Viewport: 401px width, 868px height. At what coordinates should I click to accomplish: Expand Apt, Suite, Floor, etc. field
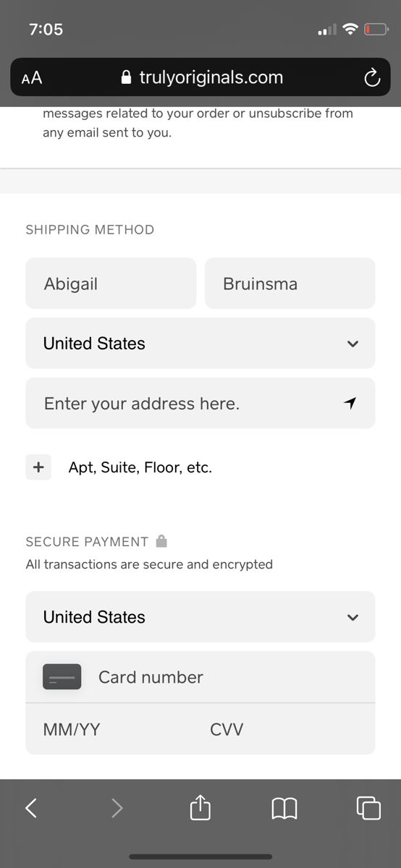click(140, 467)
